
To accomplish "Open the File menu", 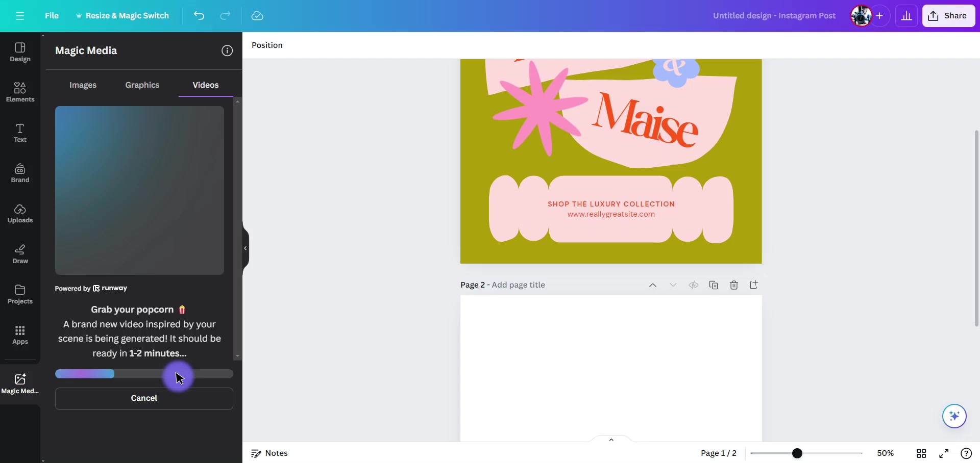I will (x=52, y=16).
